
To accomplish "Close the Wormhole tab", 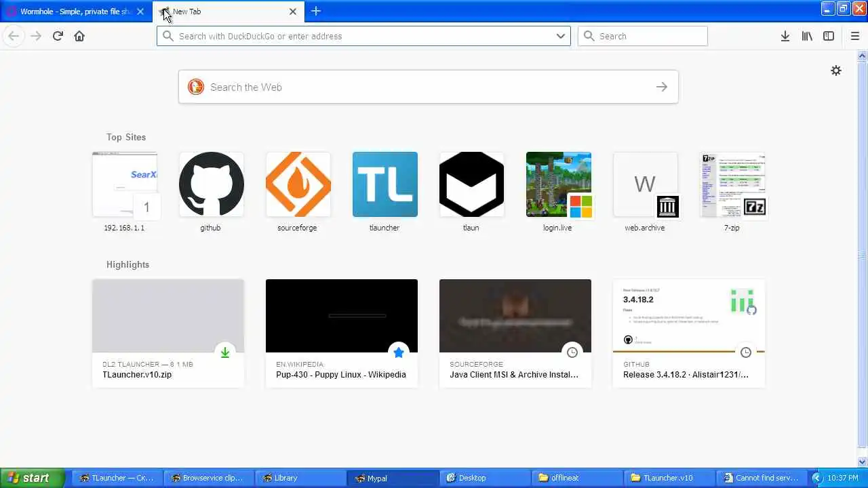I will coord(140,12).
